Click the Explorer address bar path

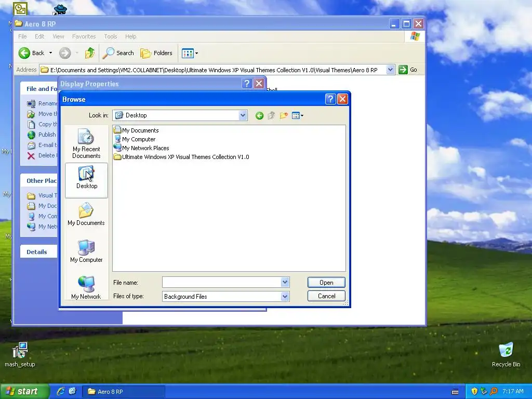[x=214, y=70]
